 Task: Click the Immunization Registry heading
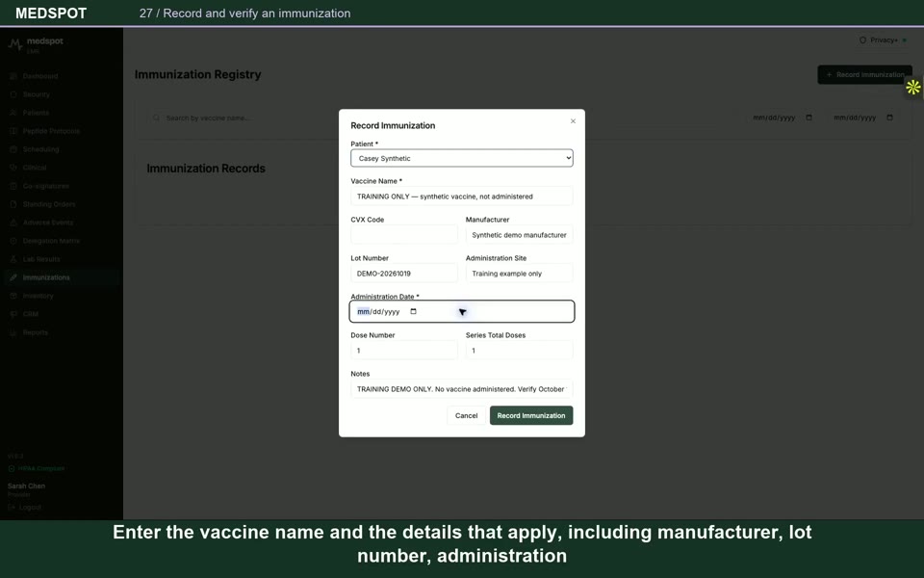point(197,75)
